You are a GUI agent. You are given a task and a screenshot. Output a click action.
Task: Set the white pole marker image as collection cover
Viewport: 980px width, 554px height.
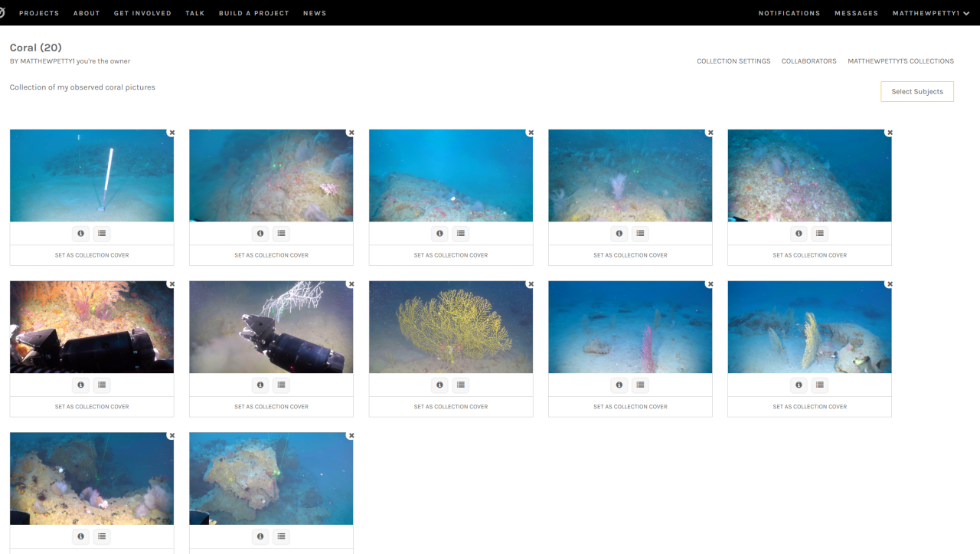[92, 255]
